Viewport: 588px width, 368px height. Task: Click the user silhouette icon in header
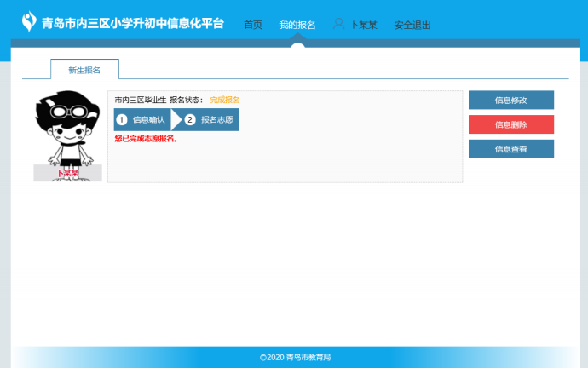click(x=339, y=24)
